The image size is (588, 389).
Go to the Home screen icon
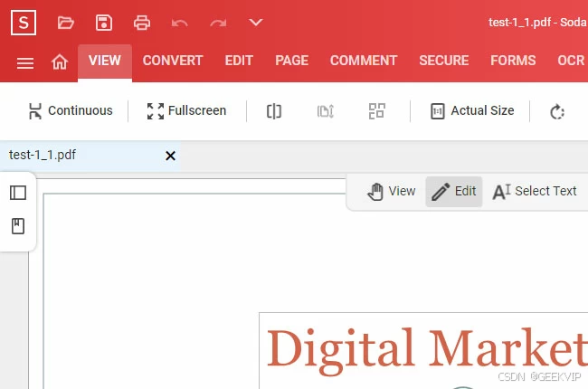[x=60, y=62]
